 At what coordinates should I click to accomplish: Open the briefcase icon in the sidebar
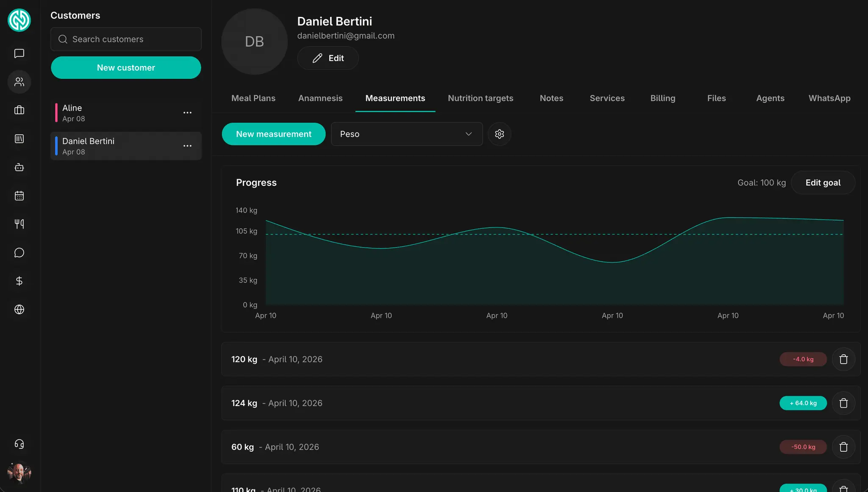pos(19,110)
